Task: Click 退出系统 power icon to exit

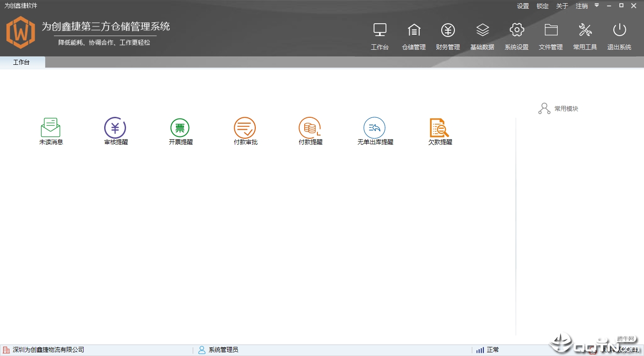Action: (619, 31)
